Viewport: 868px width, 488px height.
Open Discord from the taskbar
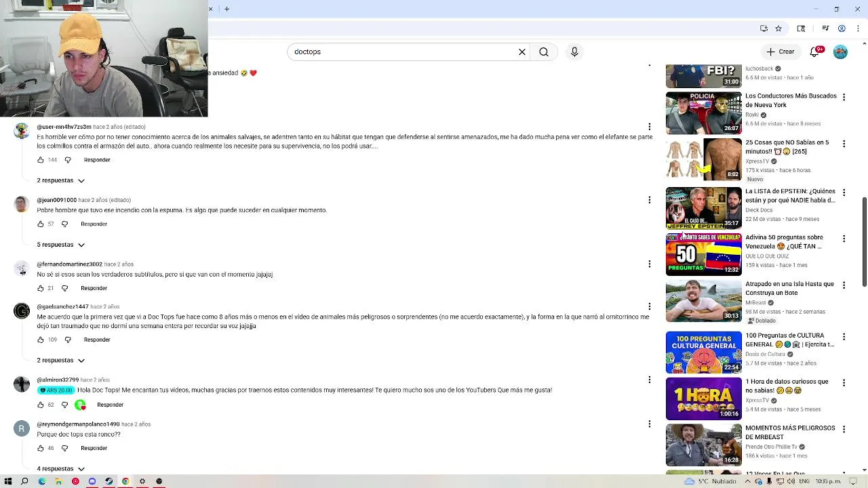click(x=92, y=481)
